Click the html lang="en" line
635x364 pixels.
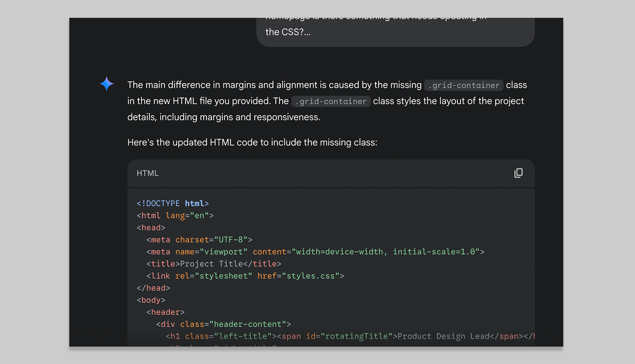pyautogui.click(x=175, y=216)
